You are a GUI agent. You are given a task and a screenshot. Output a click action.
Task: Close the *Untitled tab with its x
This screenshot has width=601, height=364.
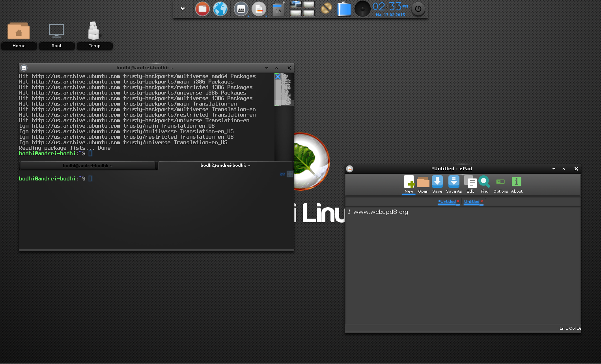click(x=458, y=201)
